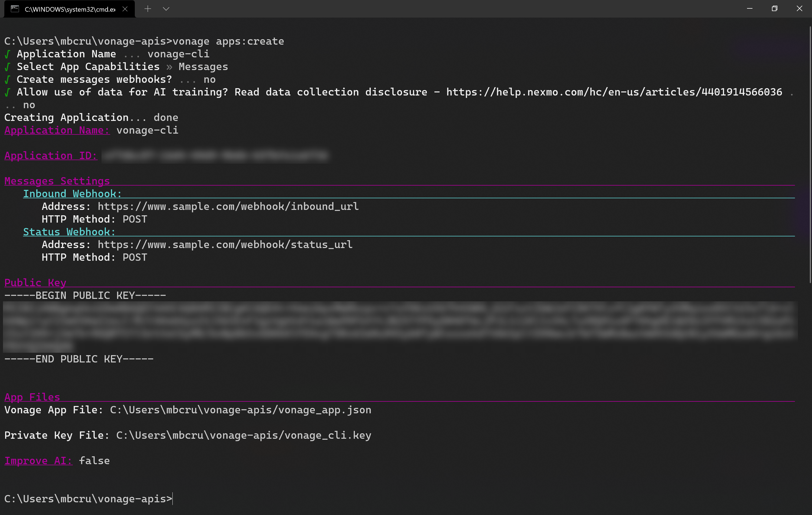This screenshot has width=812, height=515.
Task: Click the terminal vertical scrollbar thumb
Action: [810, 155]
